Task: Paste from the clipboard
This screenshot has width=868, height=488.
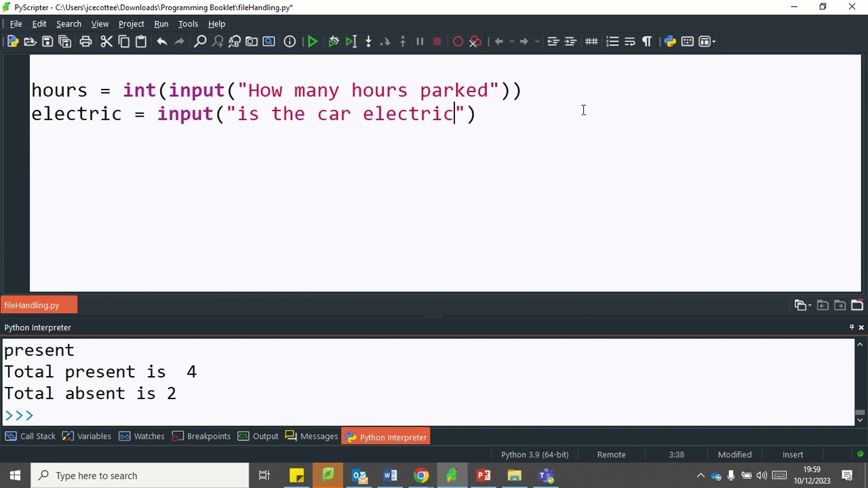Action: tap(141, 41)
